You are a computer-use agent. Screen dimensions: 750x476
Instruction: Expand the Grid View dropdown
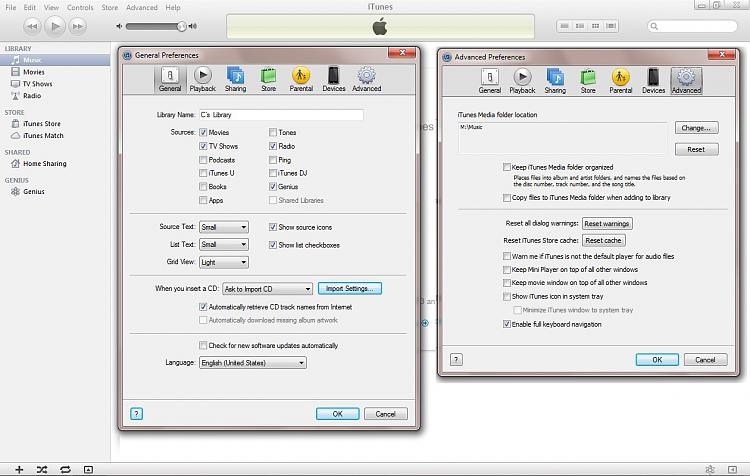(224, 262)
